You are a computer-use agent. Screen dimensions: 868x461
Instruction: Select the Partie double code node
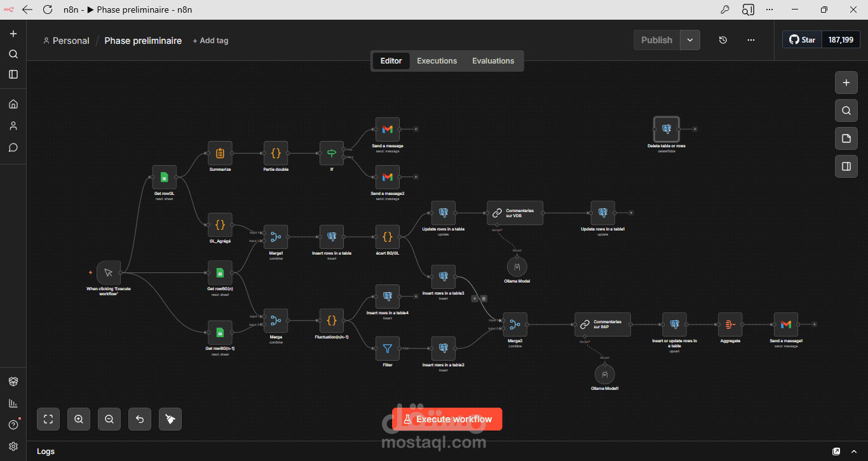[x=276, y=153]
